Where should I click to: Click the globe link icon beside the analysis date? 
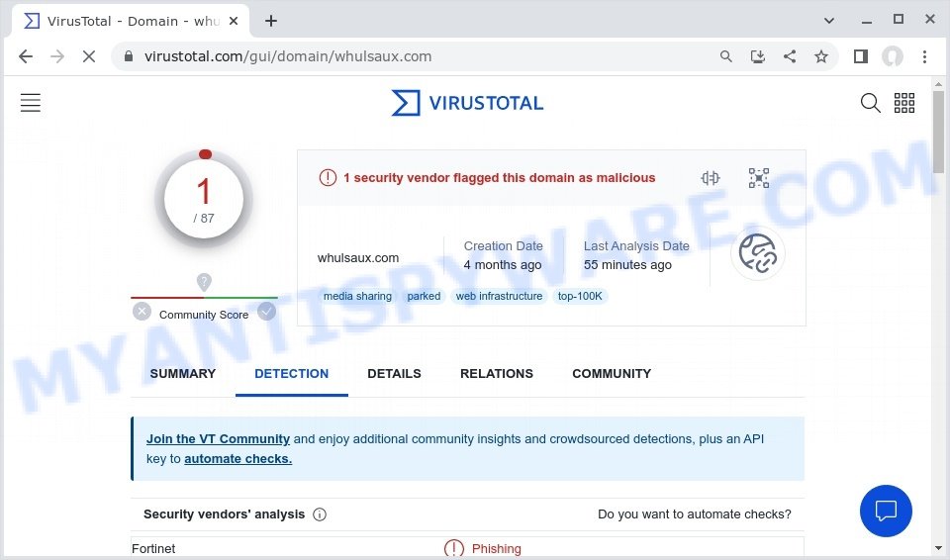pyautogui.click(x=757, y=253)
